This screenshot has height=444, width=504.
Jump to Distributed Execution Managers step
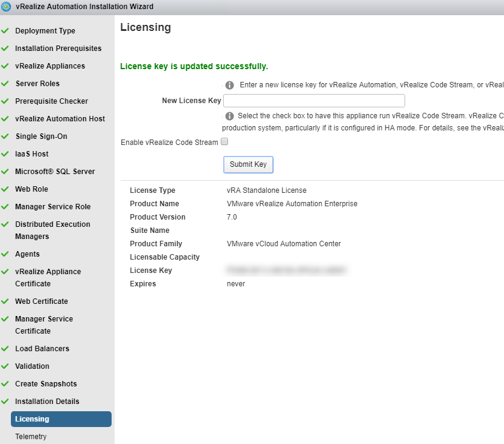pos(52,230)
